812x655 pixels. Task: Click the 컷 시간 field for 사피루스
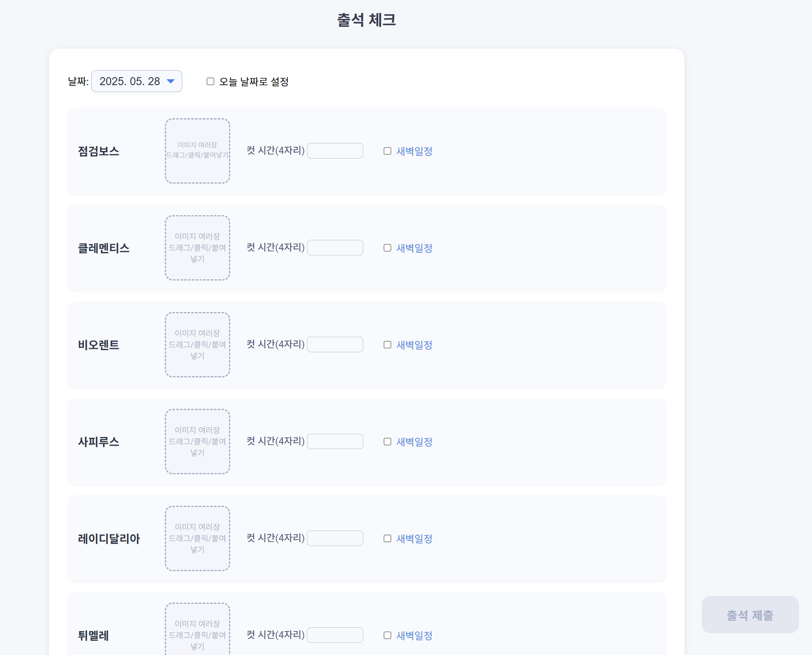(x=335, y=442)
